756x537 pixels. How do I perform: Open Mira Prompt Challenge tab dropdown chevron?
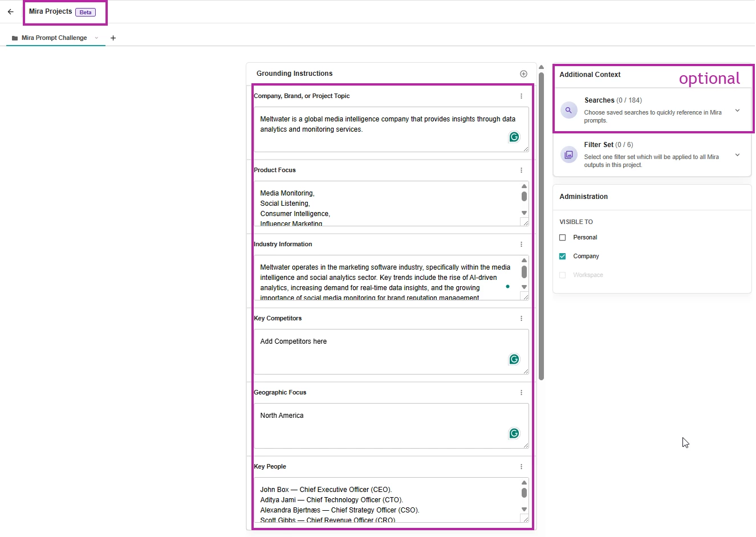tap(96, 38)
